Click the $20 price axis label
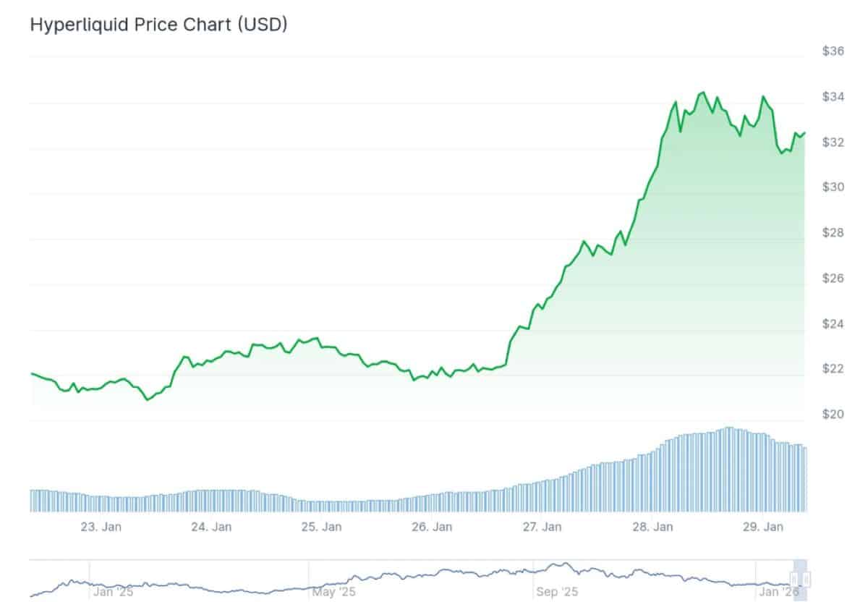Screen dimensions: 868x602 [834, 415]
